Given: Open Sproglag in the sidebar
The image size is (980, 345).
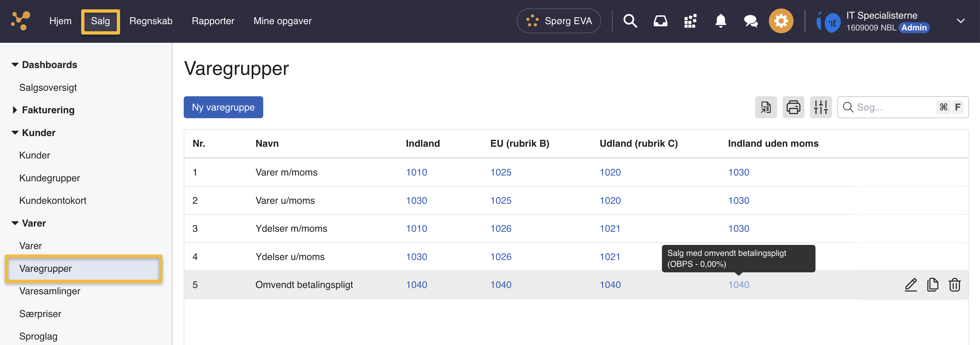Looking at the screenshot, I should [38, 336].
